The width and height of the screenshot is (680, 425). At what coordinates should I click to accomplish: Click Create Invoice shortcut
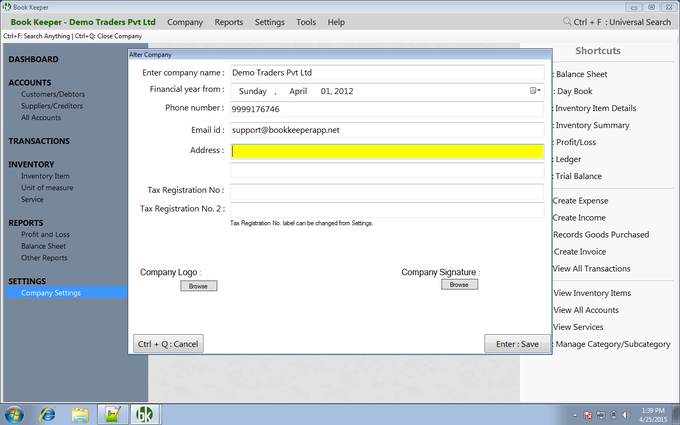(580, 252)
